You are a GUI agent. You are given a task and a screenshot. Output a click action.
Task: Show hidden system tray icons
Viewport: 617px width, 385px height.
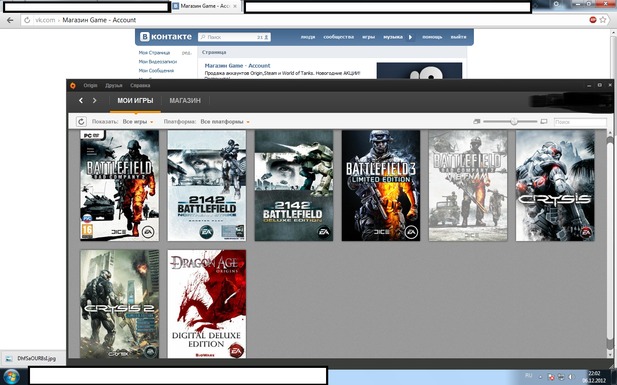540,377
